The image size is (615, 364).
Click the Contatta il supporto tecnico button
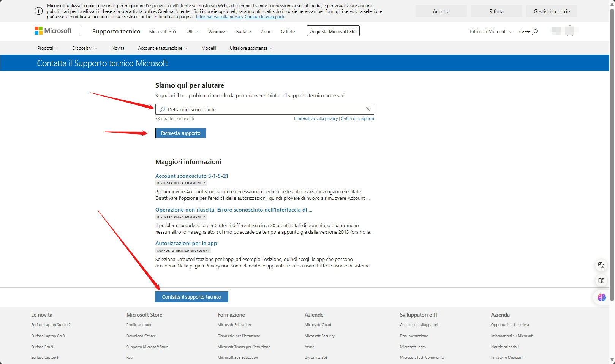[x=191, y=297]
